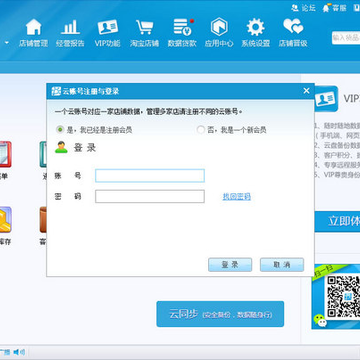Open 数据贷款 in the toolbar

click(x=182, y=33)
